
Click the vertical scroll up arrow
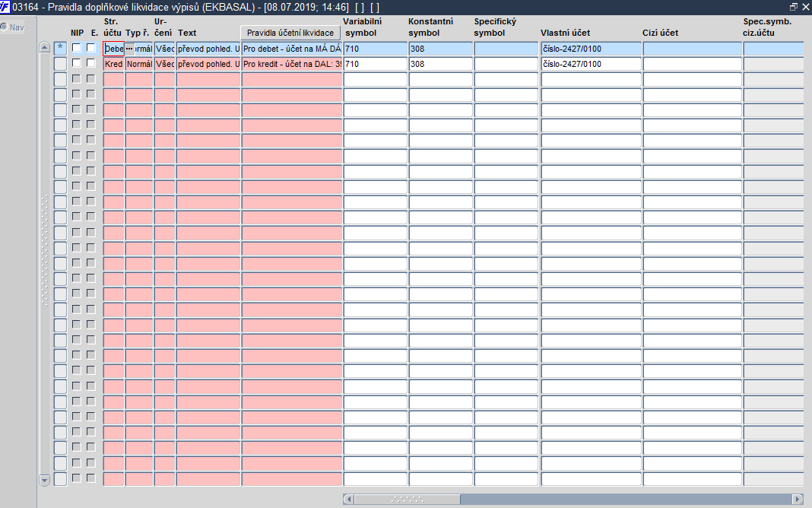pyautogui.click(x=45, y=47)
